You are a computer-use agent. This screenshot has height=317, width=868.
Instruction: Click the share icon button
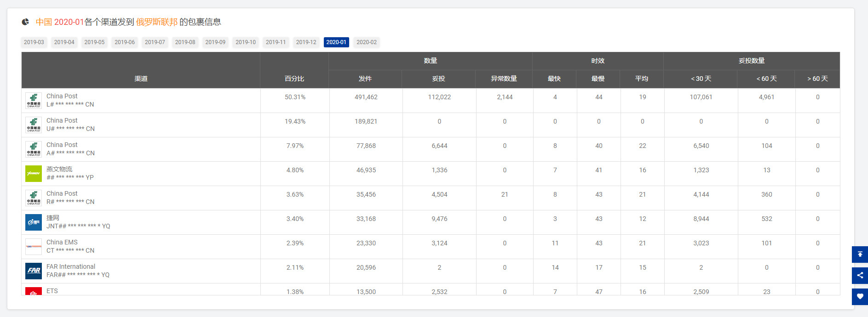pos(859,276)
